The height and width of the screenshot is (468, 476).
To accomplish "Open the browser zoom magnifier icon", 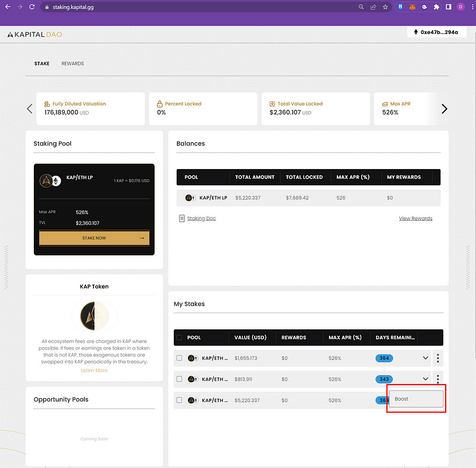I will coord(361,7).
